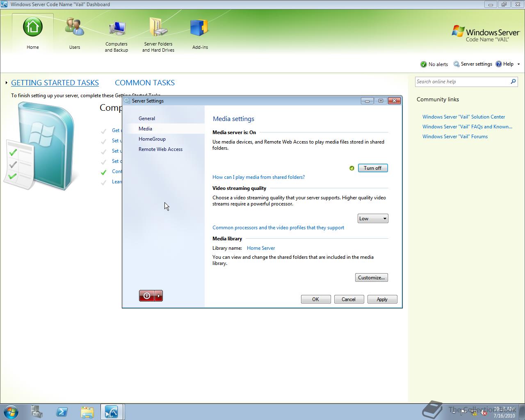Click the search magnifier in online help
The height and width of the screenshot is (420, 525).
[x=513, y=82]
